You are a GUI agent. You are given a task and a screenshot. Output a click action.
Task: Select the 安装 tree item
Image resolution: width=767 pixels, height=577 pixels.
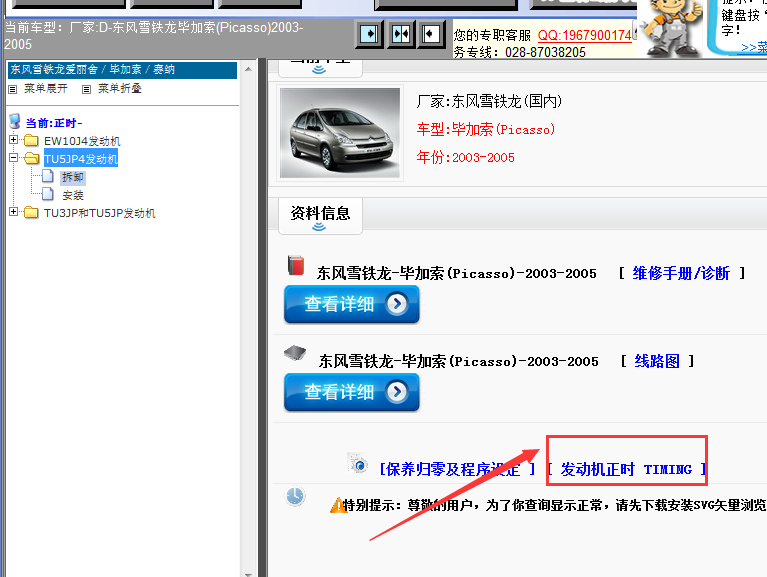[x=73, y=195]
